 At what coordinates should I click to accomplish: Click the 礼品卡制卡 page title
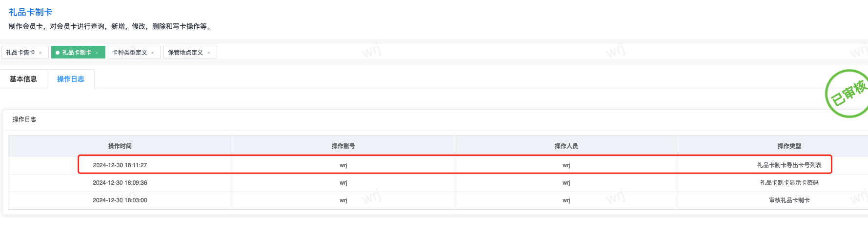click(x=30, y=12)
